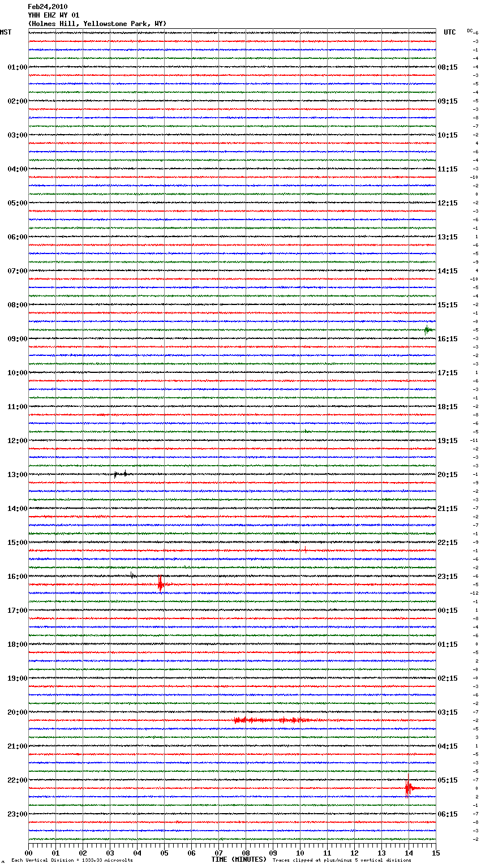This screenshot has width=481, height=868.
Task: Select station code YHH EHZ WY 01
Action: 54,15
